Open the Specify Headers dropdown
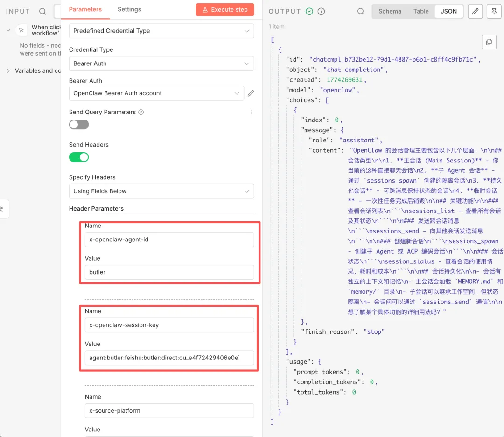The height and width of the screenshot is (437, 504). 161,191
